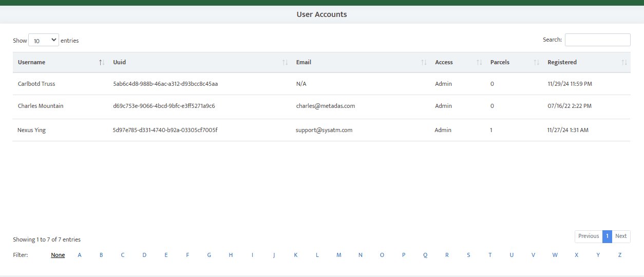The height and width of the screenshot is (277, 644).
Task: Click Parcels column sort icon
Action: [536, 62]
